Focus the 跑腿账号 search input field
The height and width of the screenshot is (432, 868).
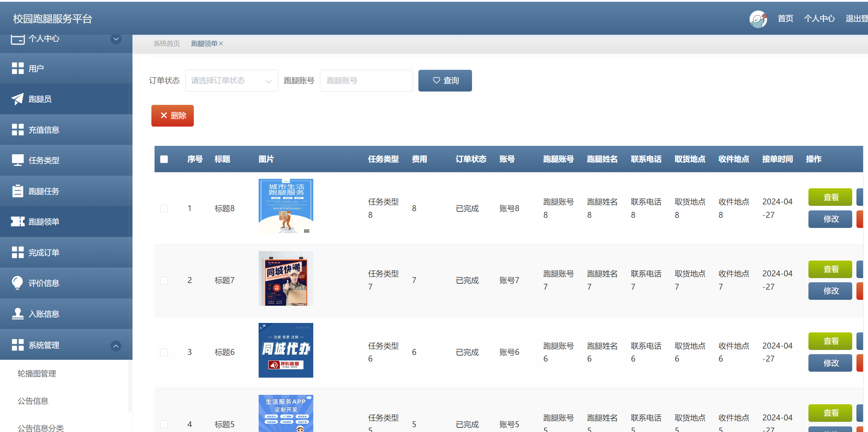pyautogui.click(x=366, y=81)
